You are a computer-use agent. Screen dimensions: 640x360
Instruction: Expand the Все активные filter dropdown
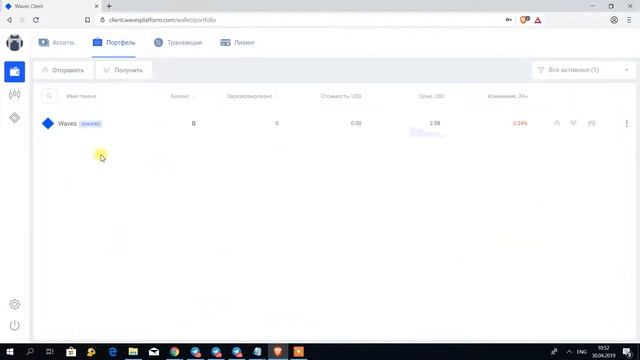coord(583,70)
